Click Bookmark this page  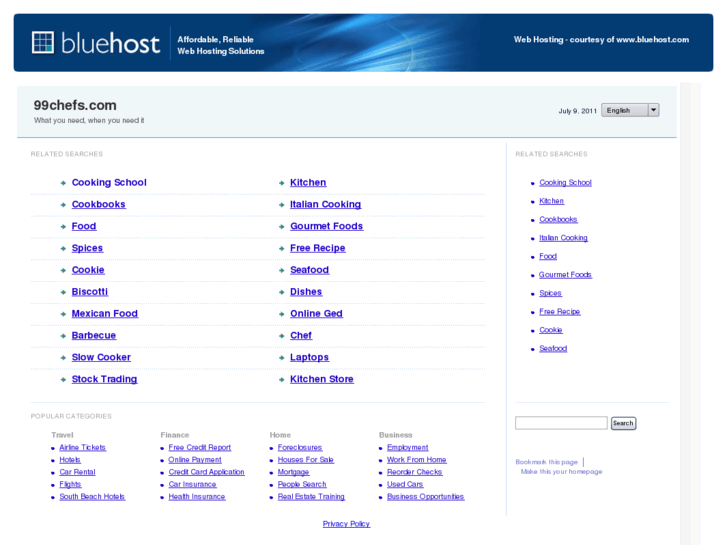click(547, 462)
